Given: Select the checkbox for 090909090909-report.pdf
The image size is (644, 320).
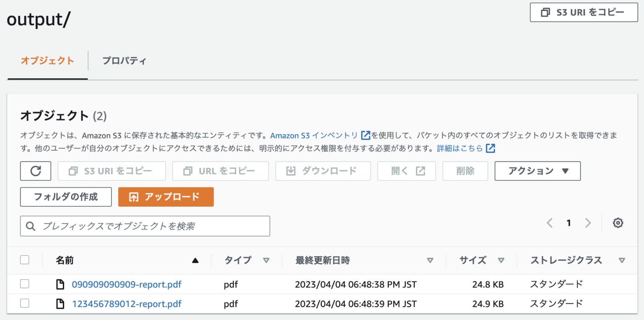Looking at the screenshot, I should 24,284.
